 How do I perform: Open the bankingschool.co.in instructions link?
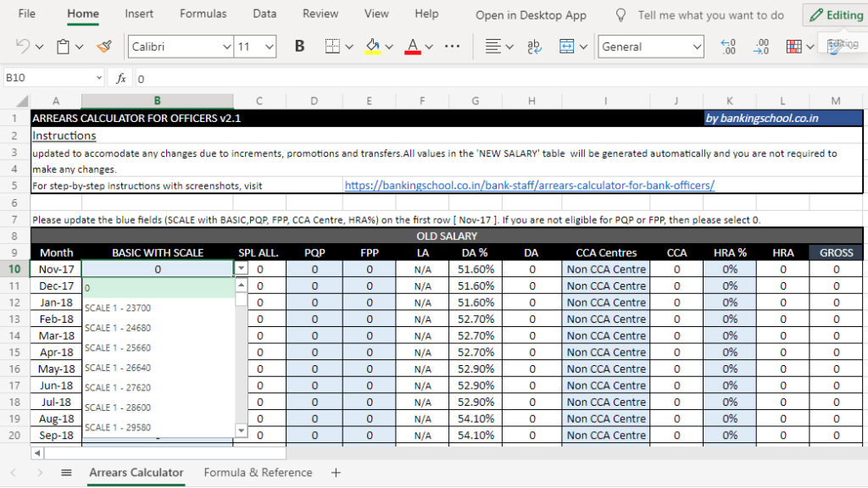[529, 186]
